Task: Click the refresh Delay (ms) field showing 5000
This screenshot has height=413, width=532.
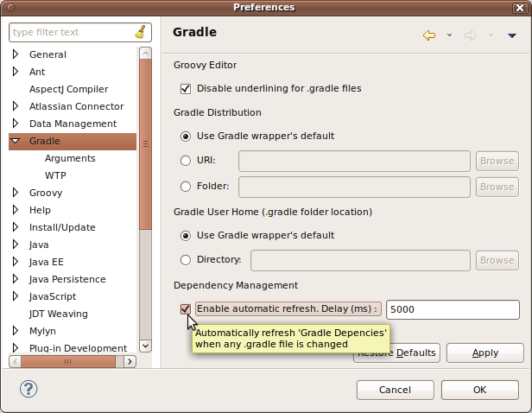Action: click(x=453, y=309)
